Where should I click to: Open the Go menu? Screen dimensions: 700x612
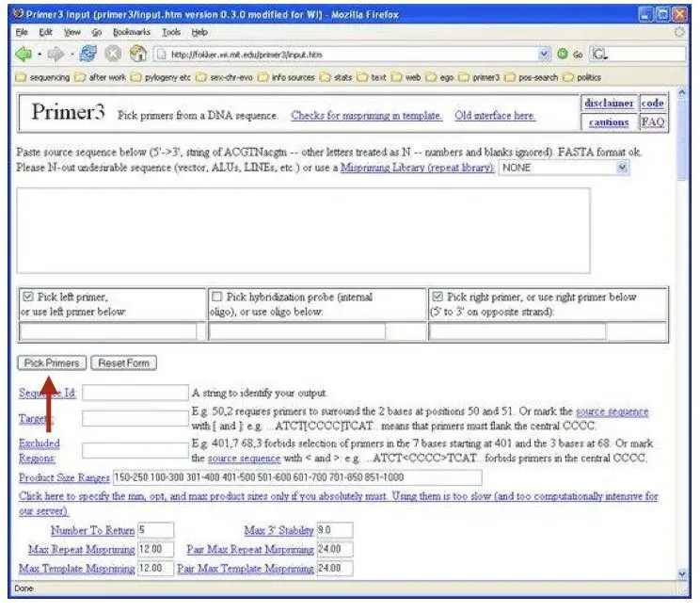(96, 32)
